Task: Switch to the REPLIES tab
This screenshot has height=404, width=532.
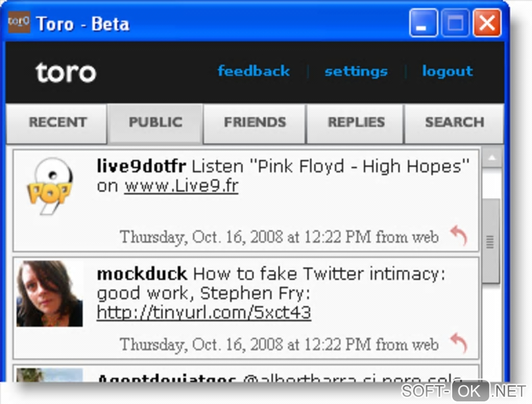Action: pyautogui.click(x=356, y=124)
